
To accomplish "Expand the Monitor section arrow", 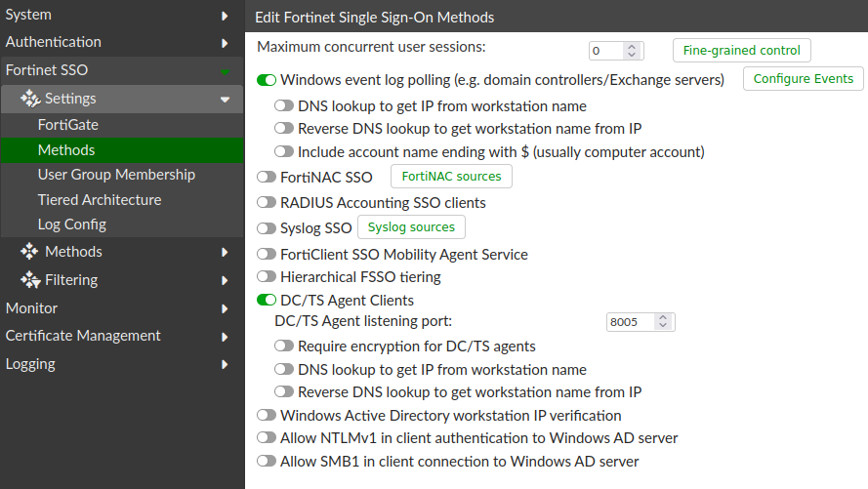I will coord(225,308).
